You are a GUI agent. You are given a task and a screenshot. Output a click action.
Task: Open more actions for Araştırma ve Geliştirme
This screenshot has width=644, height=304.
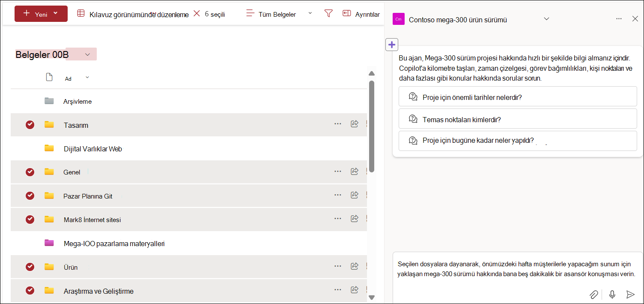coord(338,289)
